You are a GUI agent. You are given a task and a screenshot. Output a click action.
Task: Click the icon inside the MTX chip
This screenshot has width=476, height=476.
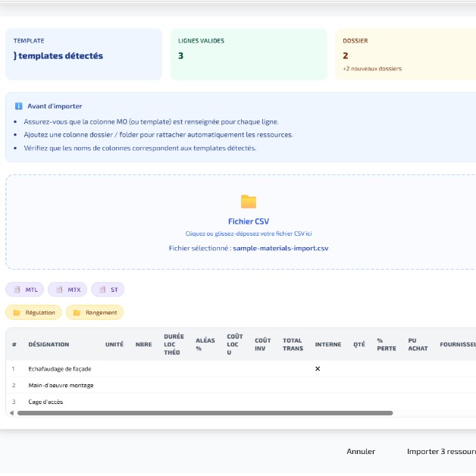[x=60, y=290]
